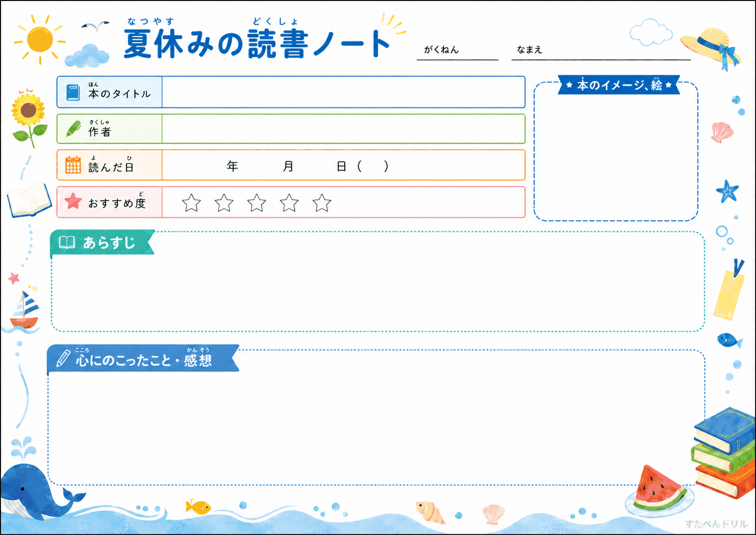Click the 年 year label in date row
The image size is (756, 535).
coord(232,166)
